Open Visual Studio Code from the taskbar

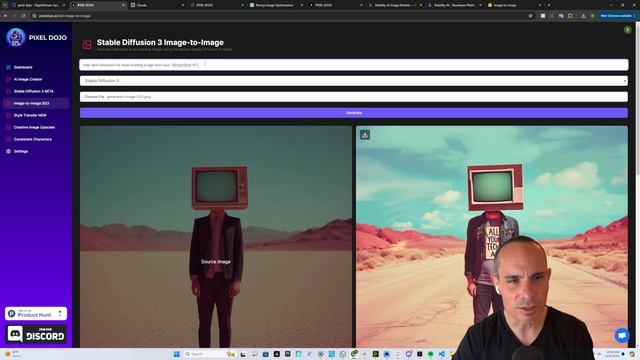[442, 354]
